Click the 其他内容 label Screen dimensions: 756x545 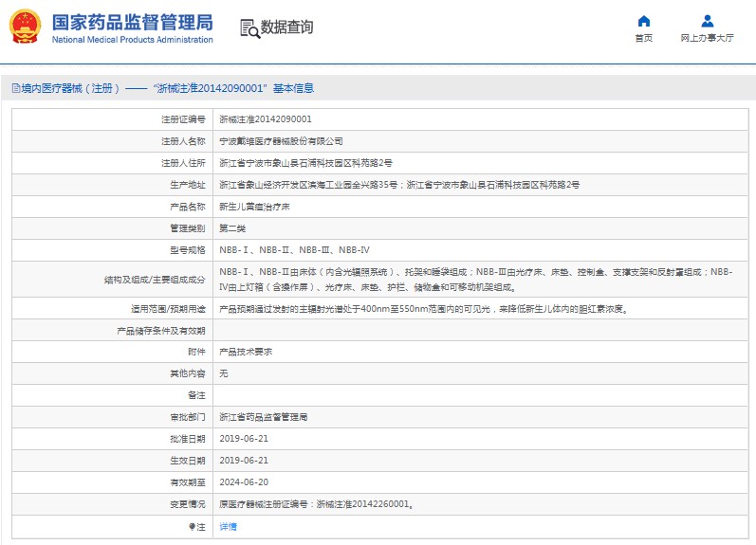[188, 373]
